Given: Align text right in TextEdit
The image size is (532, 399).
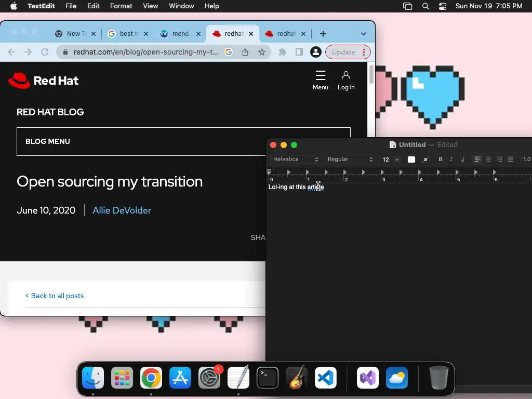Looking at the screenshot, I should (x=499, y=159).
